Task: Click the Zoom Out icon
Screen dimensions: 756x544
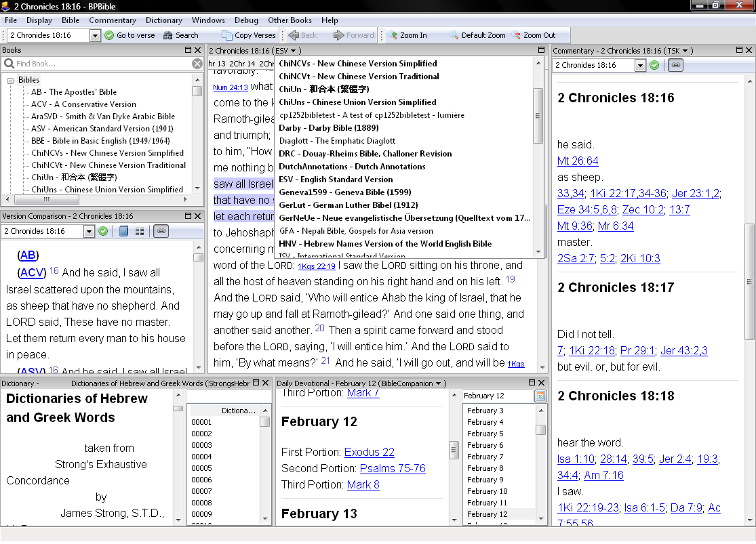Action: (x=517, y=35)
